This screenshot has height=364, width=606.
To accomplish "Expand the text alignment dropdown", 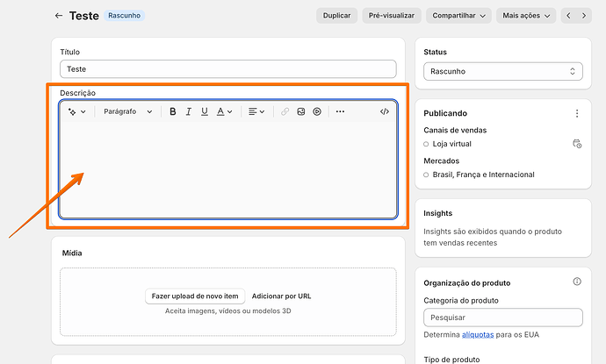I will pos(256,112).
